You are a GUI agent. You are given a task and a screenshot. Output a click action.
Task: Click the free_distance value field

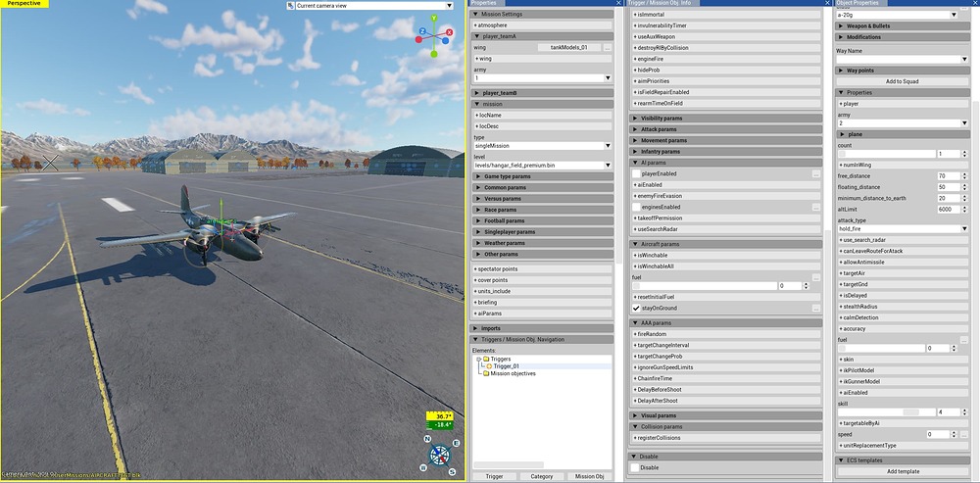946,176
